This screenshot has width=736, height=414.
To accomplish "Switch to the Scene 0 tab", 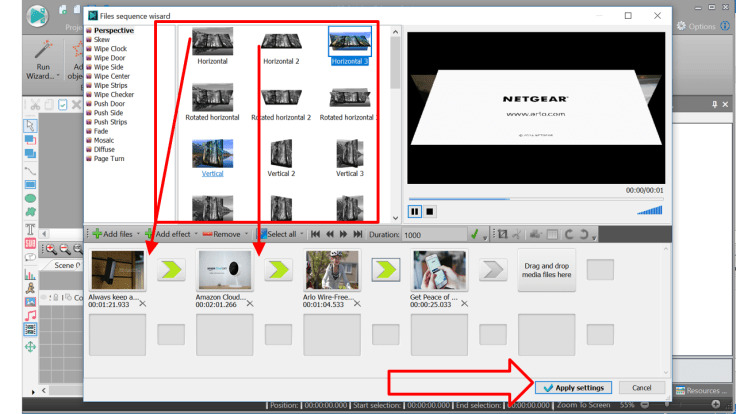I will coord(66,265).
